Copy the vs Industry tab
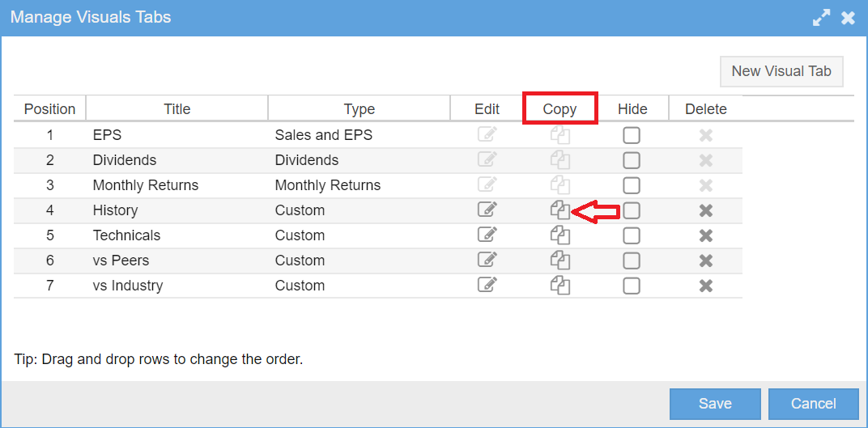The height and width of the screenshot is (428, 868). click(x=560, y=286)
